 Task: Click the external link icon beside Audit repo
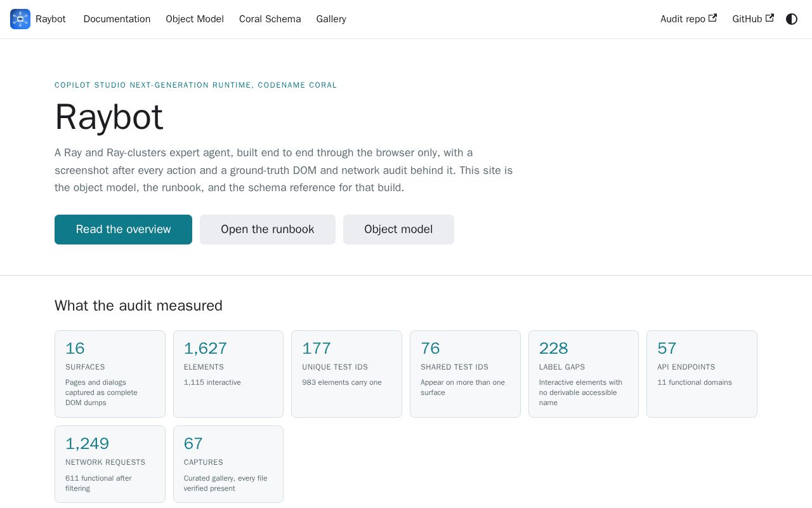712,18
